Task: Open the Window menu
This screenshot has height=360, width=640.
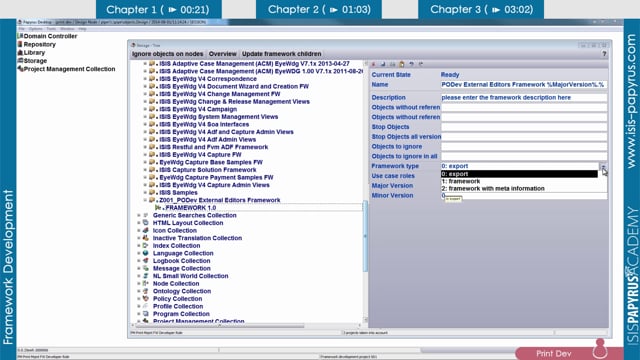Action: 67,29
